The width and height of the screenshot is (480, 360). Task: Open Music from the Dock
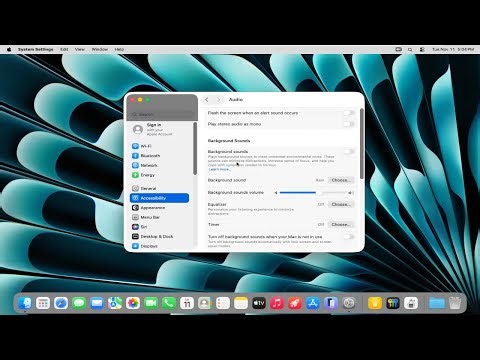(277, 303)
